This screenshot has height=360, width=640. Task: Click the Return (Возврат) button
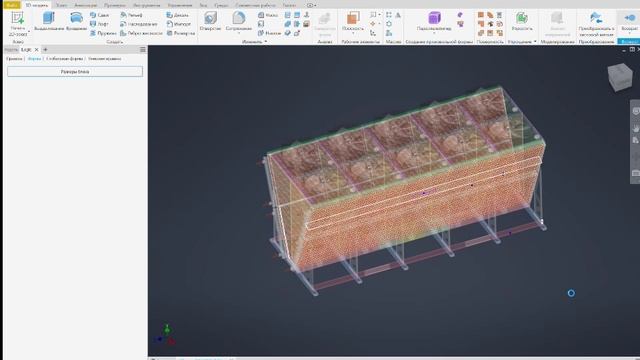click(629, 21)
